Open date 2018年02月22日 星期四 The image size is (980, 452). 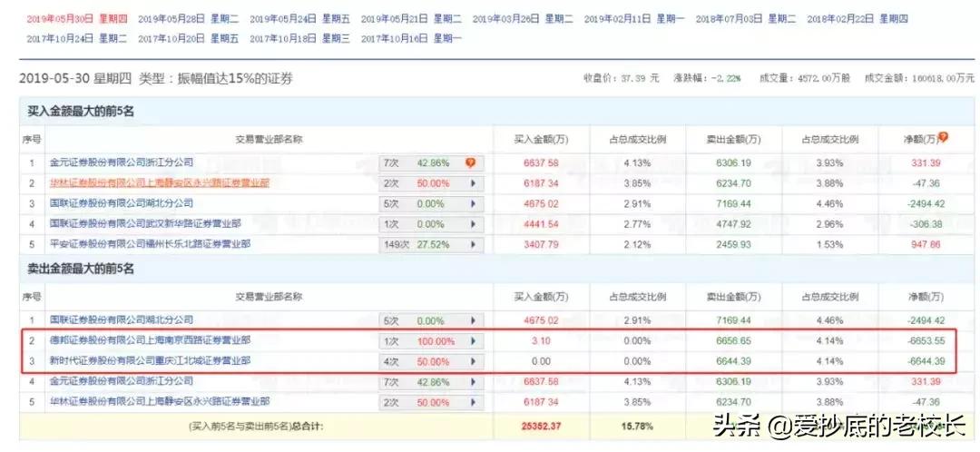pyautogui.click(x=857, y=19)
